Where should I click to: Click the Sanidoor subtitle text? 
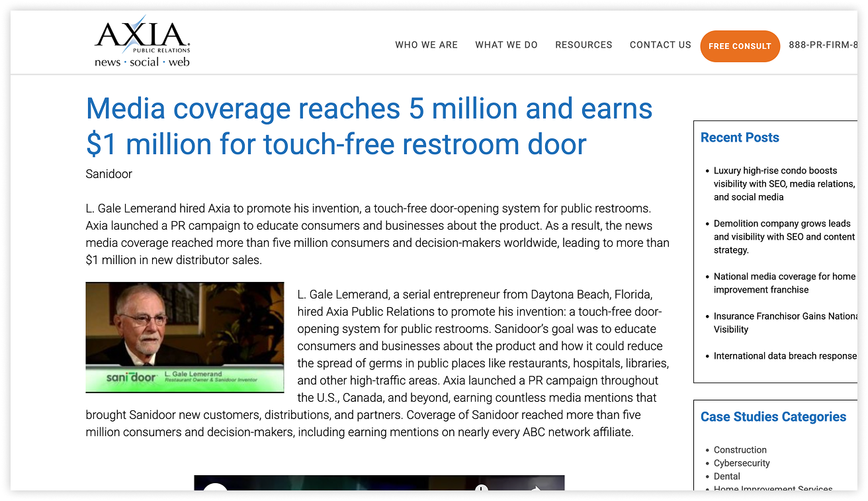[x=109, y=174]
